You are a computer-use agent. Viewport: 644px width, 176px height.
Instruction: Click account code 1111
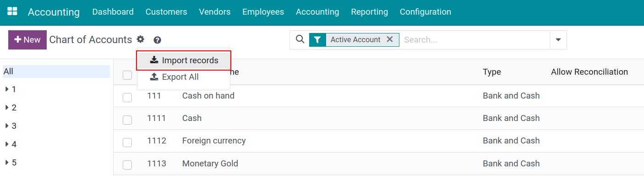coord(157,118)
